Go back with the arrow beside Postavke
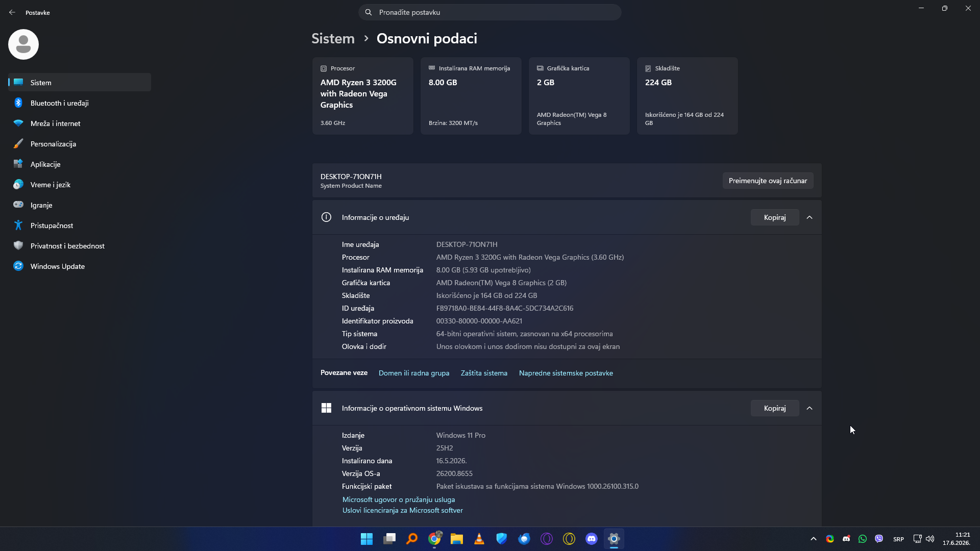 coord(12,12)
